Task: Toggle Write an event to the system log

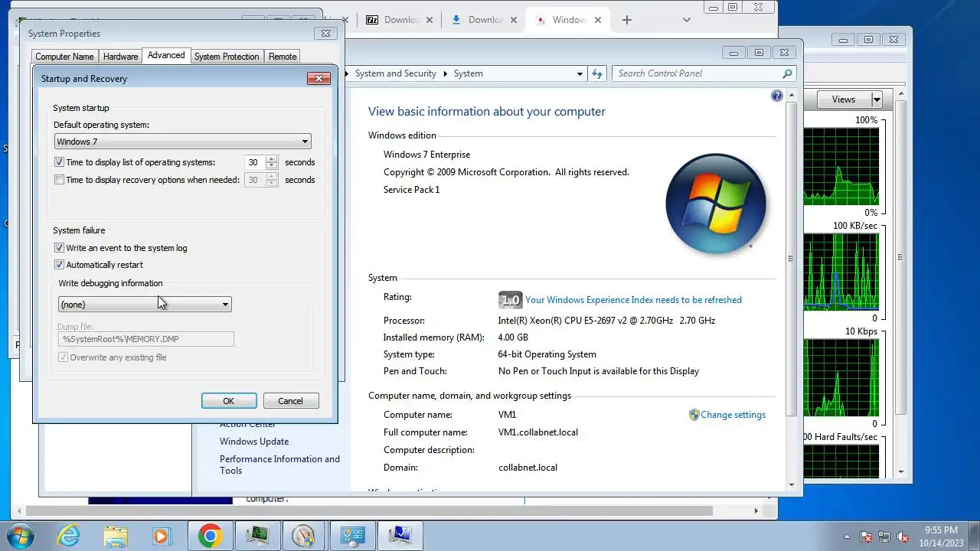Action: (x=60, y=248)
